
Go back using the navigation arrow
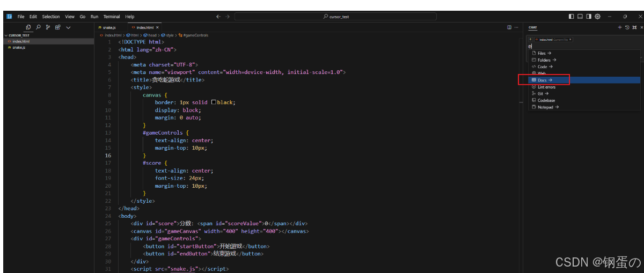(x=218, y=17)
